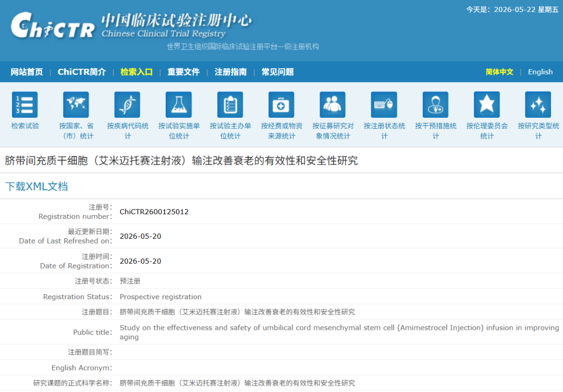563x392 pixels.
Task: Click the people recruiting status icon
Action: coord(333,104)
